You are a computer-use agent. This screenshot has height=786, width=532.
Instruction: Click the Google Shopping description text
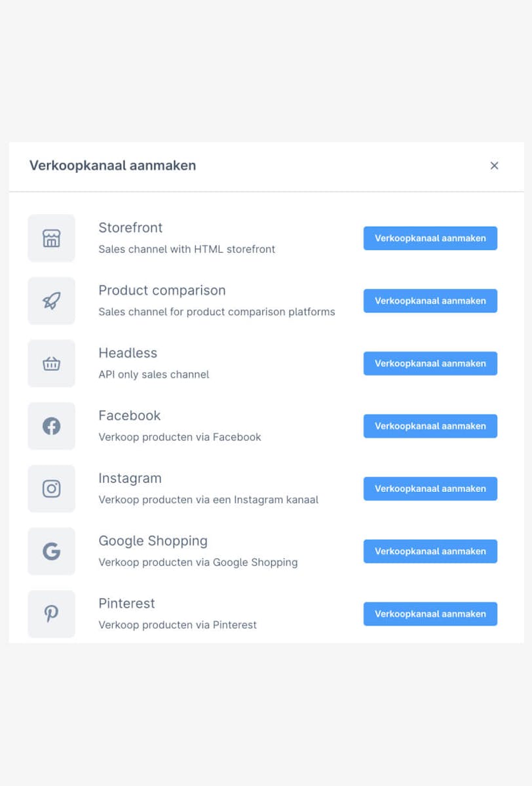click(198, 562)
